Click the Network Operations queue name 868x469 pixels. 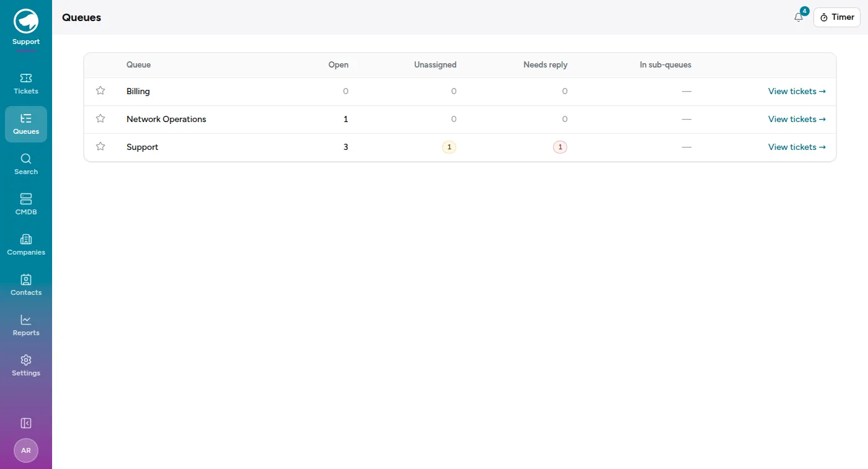tap(166, 119)
